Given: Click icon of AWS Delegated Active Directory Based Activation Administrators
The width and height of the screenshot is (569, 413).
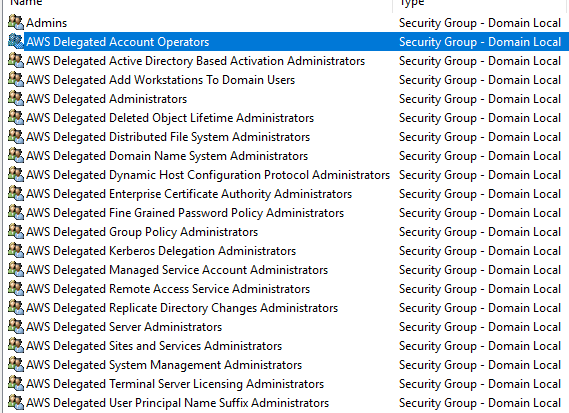Looking at the screenshot, I should pyautogui.click(x=16, y=60).
